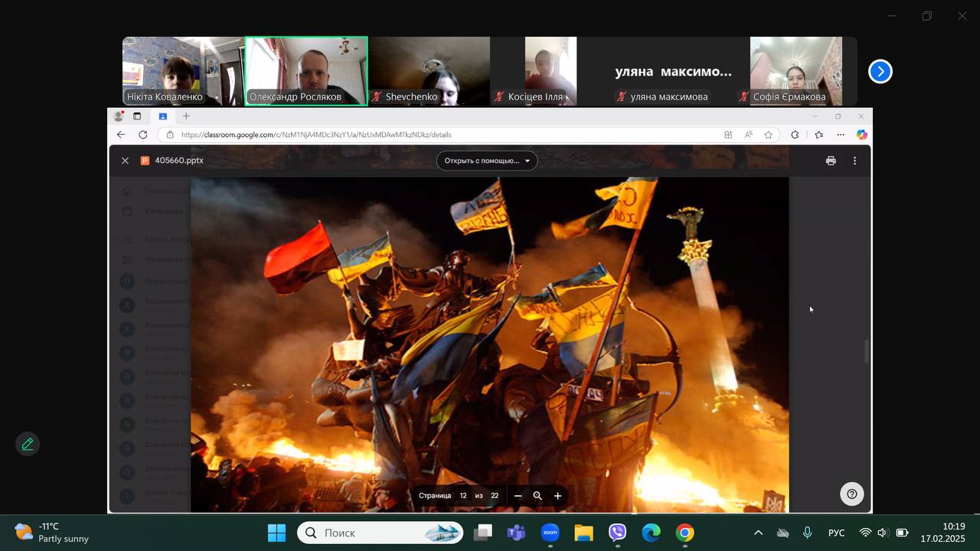Open Windows Start menu

coord(276,533)
